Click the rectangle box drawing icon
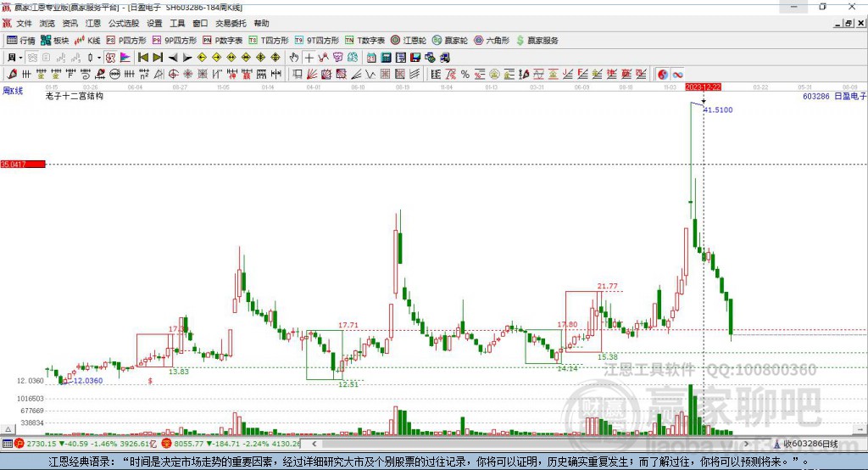The width and height of the screenshot is (868, 470). click(298, 75)
